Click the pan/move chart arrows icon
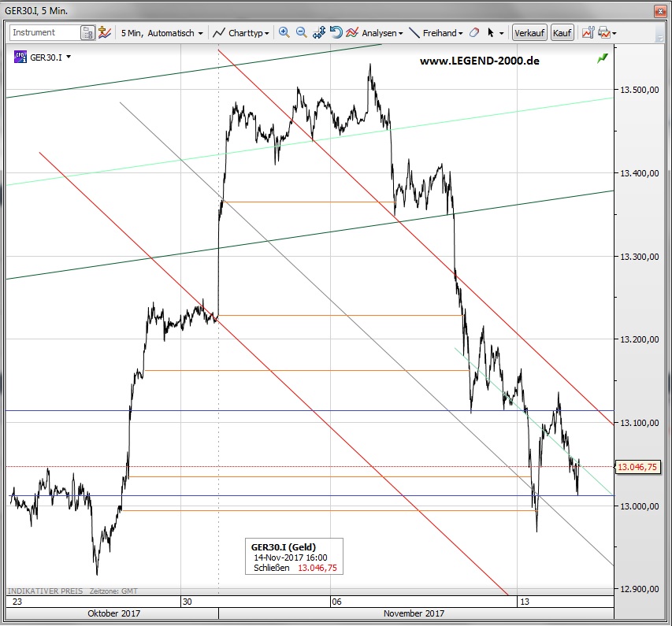 319,33
